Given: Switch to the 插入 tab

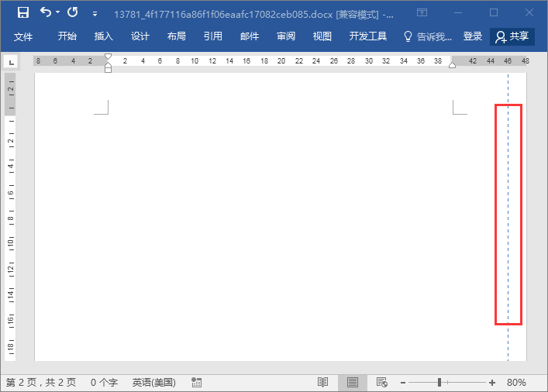Looking at the screenshot, I should (103, 36).
